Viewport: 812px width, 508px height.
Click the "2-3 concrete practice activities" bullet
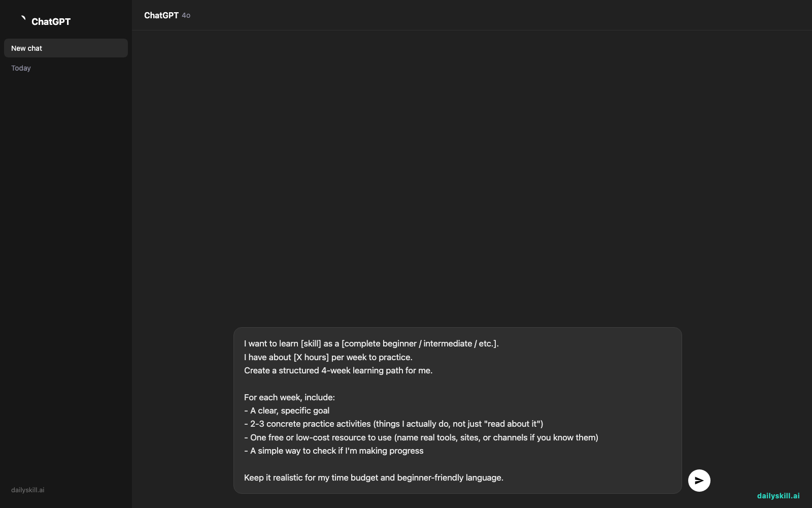[x=394, y=424]
